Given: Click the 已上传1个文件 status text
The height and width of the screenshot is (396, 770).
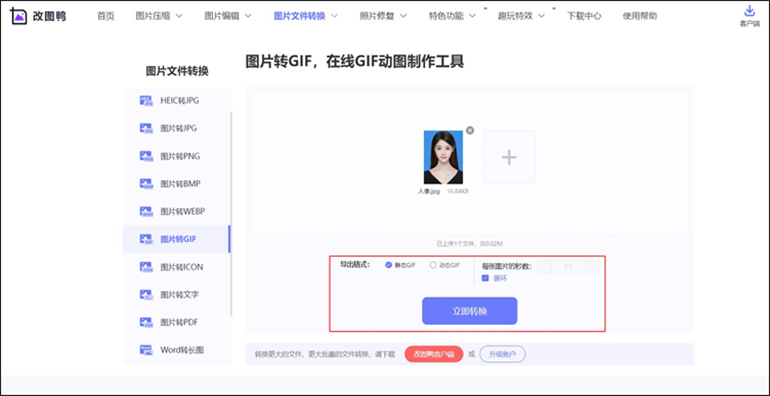Looking at the screenshot, I should pos(469,244).
